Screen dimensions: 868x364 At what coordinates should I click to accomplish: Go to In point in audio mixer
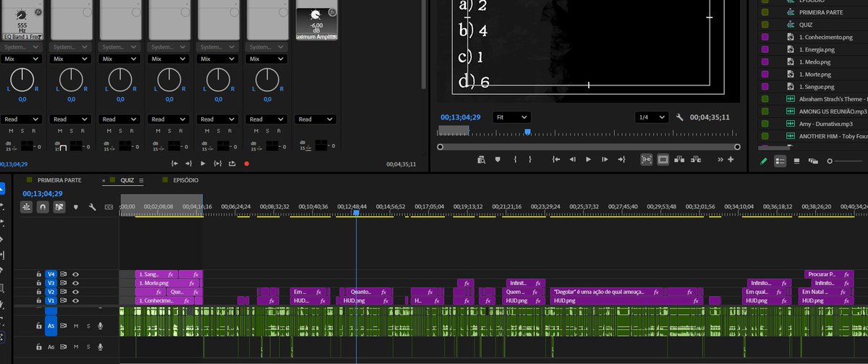pos(174,164)
